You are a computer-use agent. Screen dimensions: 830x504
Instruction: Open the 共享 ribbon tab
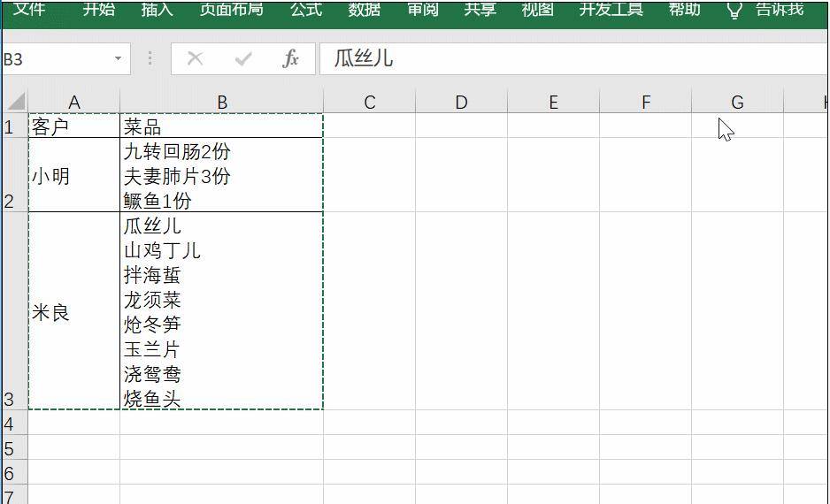point(480,9)
